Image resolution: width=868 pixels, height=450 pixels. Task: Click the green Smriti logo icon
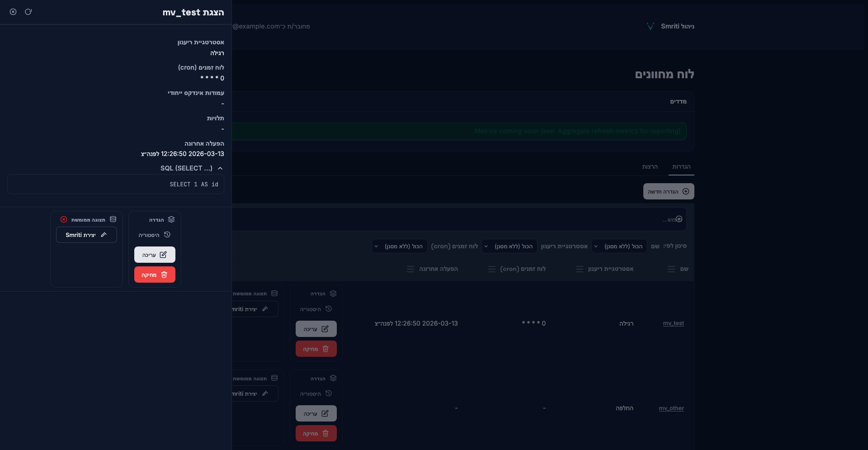[650, 26]
